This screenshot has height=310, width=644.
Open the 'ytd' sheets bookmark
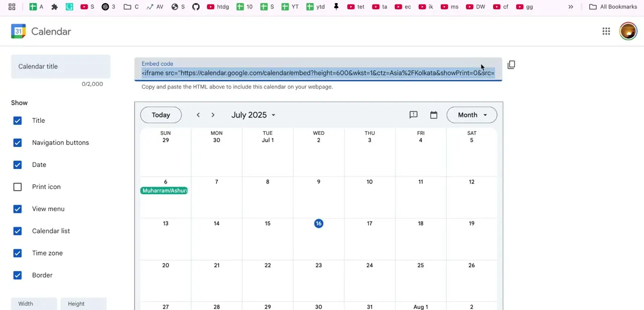(315, 7)
